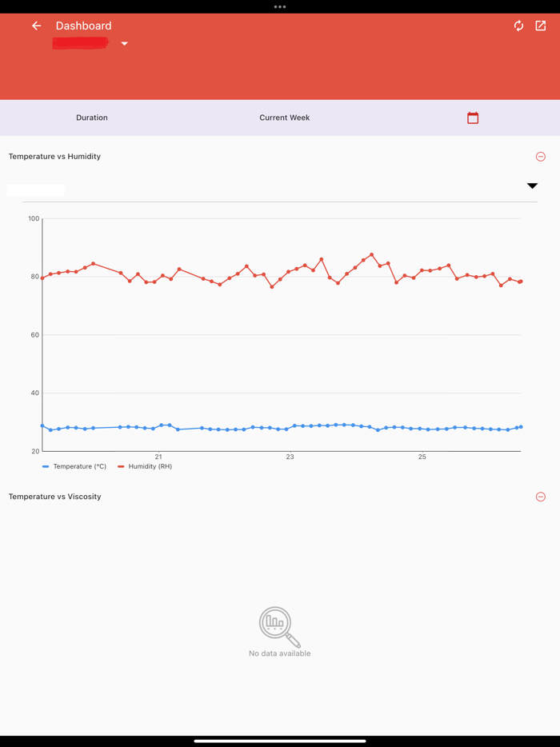
Task: Tap the home indicator bar
Action: pyautogui.click(x=280, y=741)
